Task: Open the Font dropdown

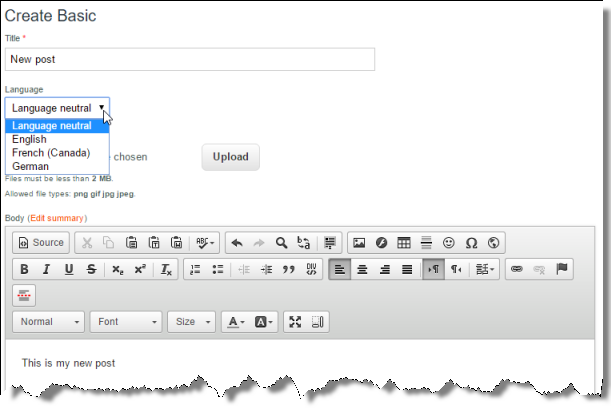Action: 125,322
